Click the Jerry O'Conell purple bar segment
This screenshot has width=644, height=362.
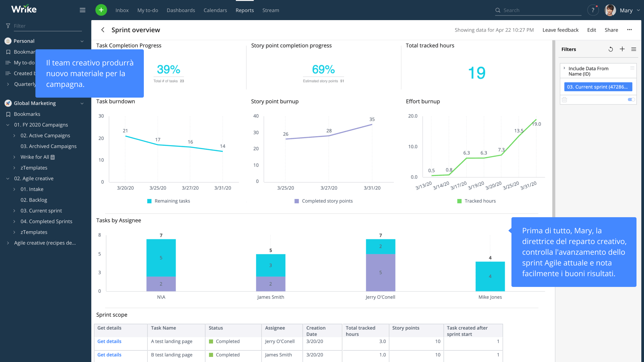(380, 272)
